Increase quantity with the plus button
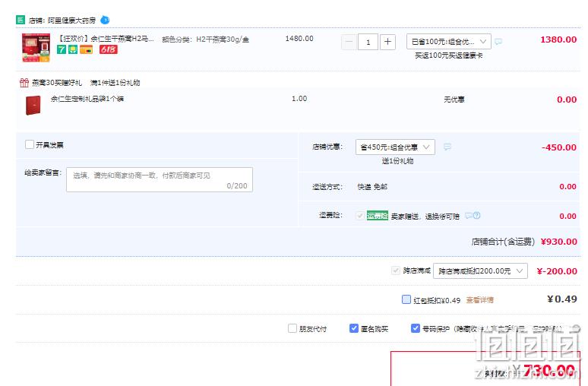Viewport: 588px width, 386px height. 387,42
